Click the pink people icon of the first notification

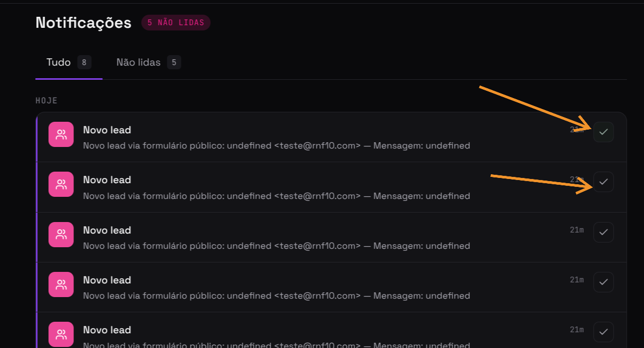click(61, 134)
